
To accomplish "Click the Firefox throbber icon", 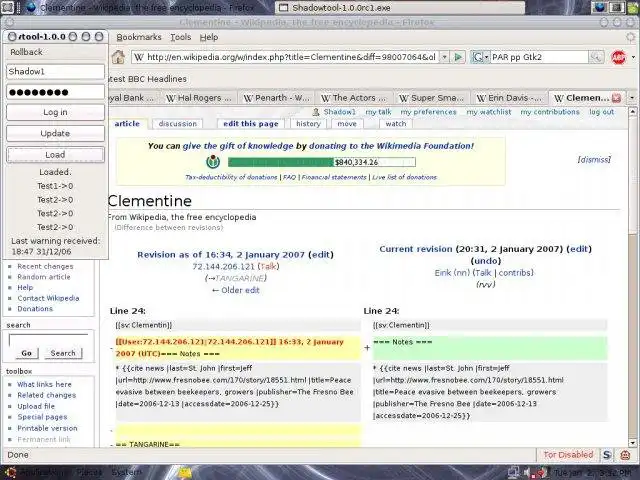I will point(630,37).
